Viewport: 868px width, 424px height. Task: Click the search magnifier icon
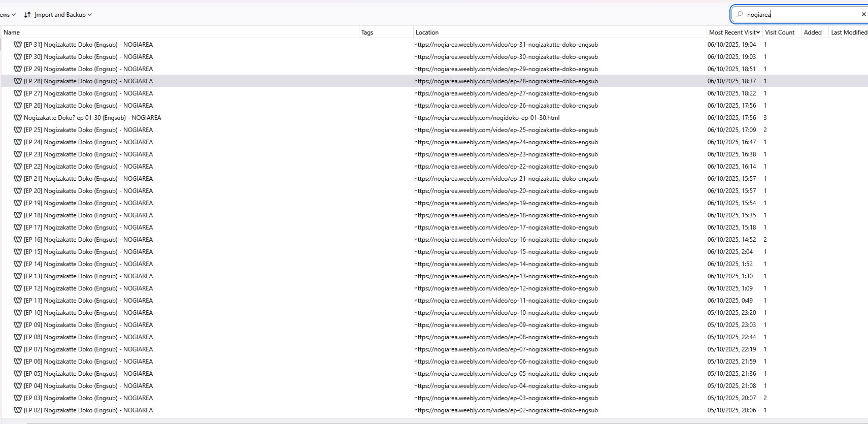[740, 14]
